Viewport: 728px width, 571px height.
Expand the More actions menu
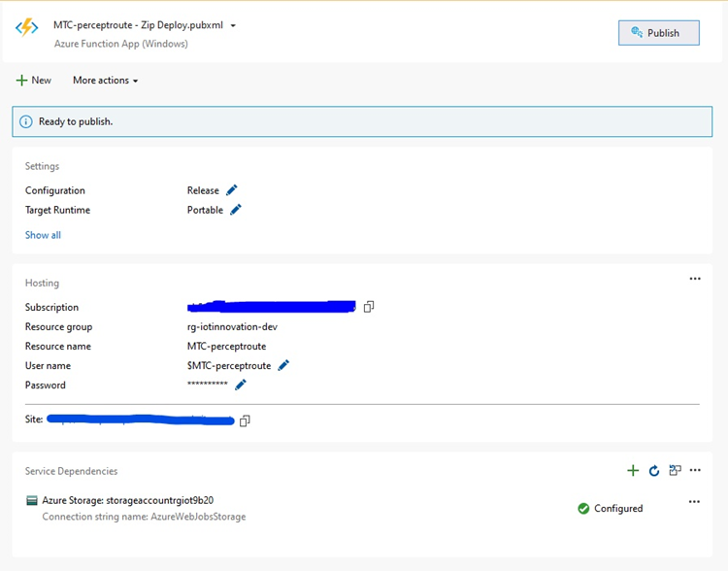(x=106, y=81)
